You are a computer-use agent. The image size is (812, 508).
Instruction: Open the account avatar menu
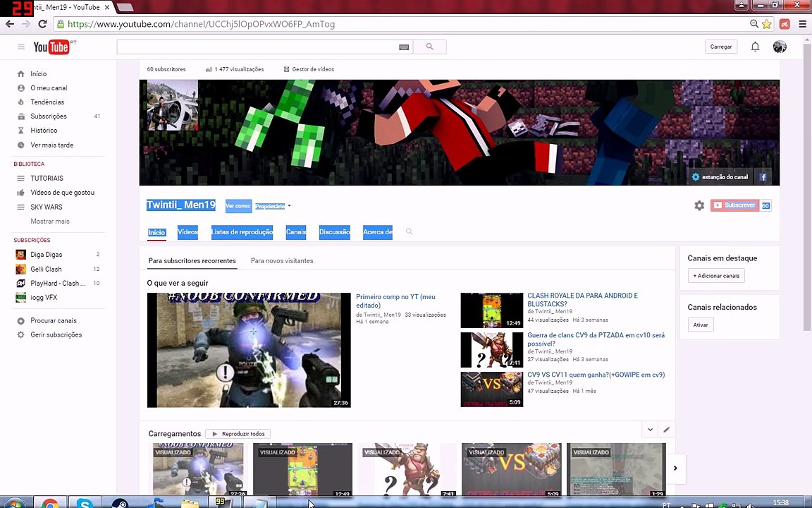click(780, 47)
